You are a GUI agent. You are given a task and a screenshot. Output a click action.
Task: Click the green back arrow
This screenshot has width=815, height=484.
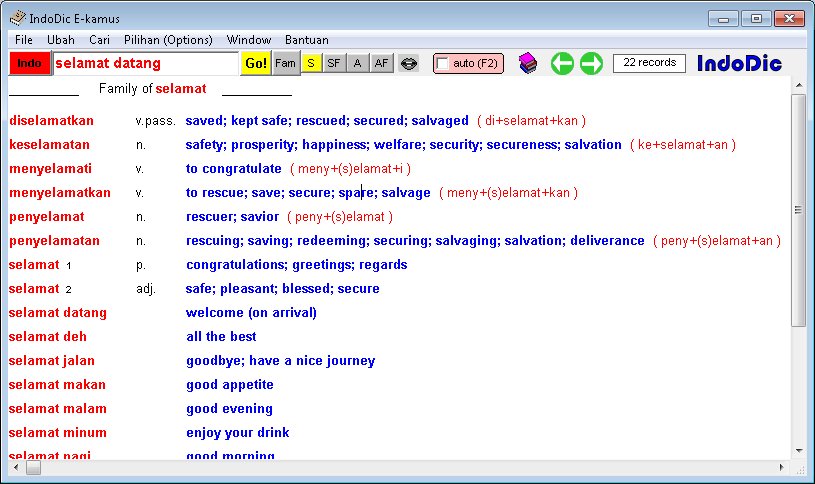pos(562,63)
